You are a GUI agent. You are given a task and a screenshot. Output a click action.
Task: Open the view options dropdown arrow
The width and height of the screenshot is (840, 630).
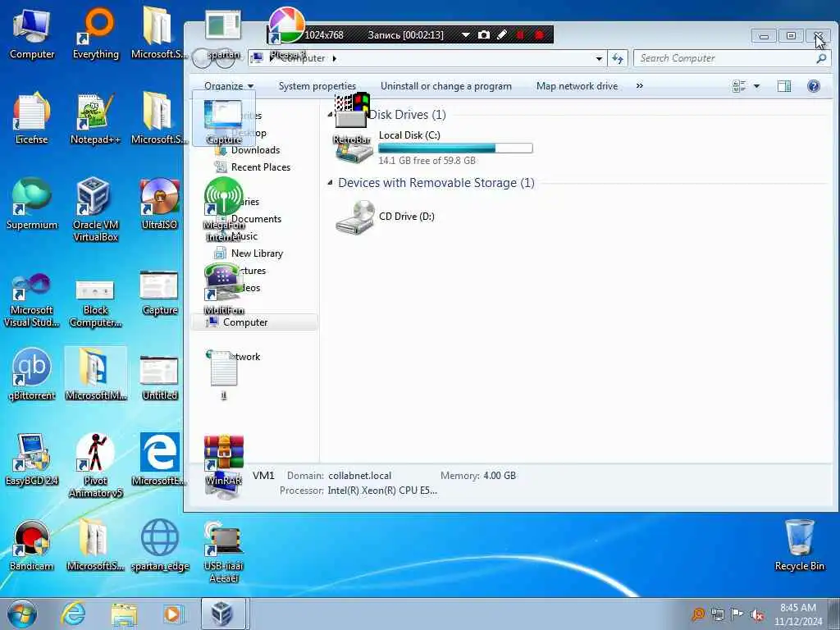click(x=756, y=85)
